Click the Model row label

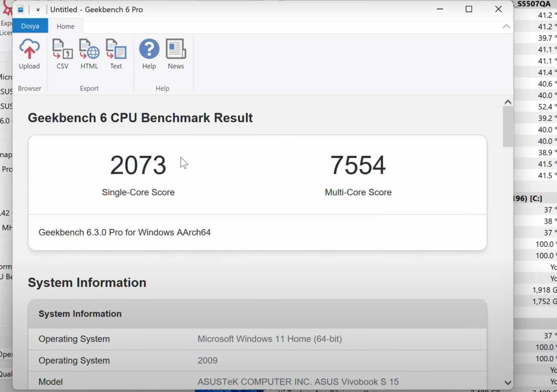51,382
